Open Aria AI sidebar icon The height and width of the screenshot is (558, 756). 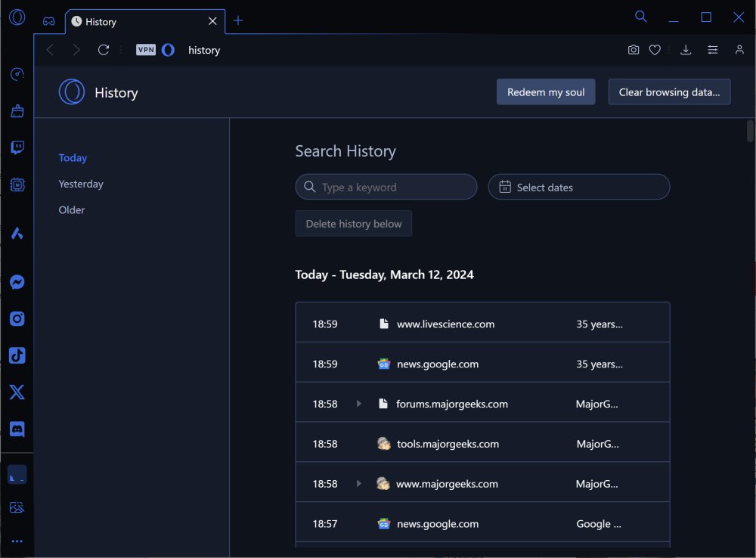point(17,234)
